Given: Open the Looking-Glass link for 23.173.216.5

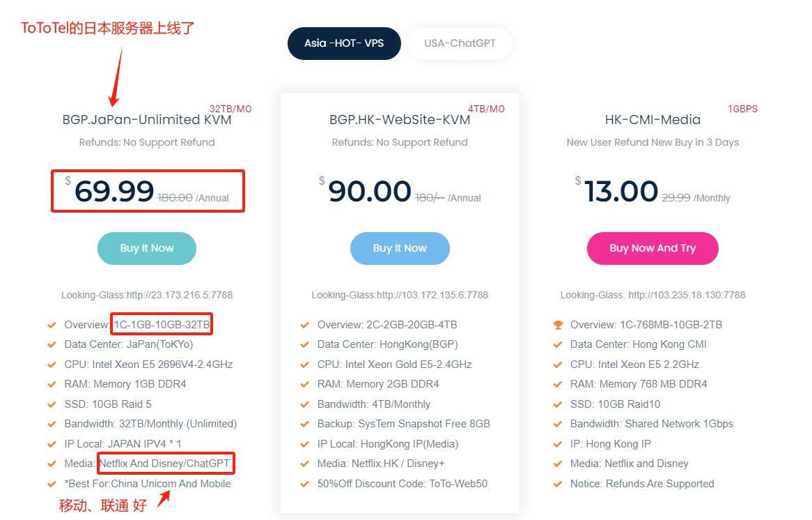Looking at the screenshot, I should pos(147,295).
